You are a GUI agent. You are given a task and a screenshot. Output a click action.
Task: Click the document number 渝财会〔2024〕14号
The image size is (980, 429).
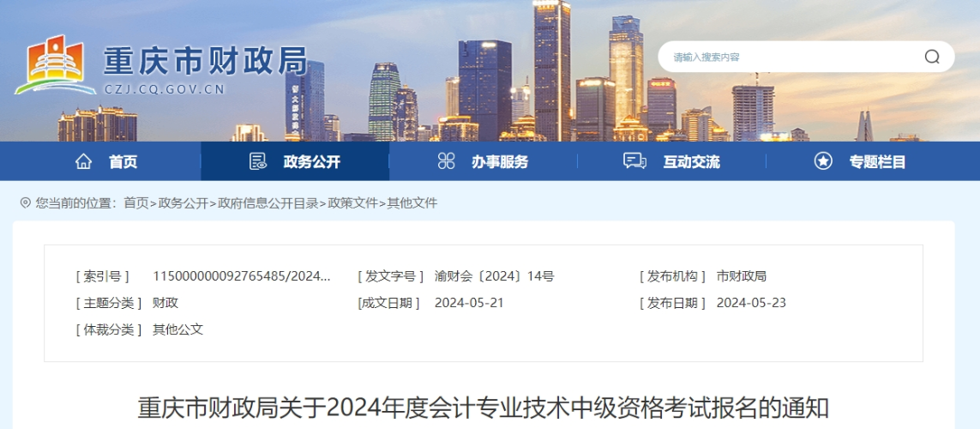pyautogui.click(x=494, y=276)
